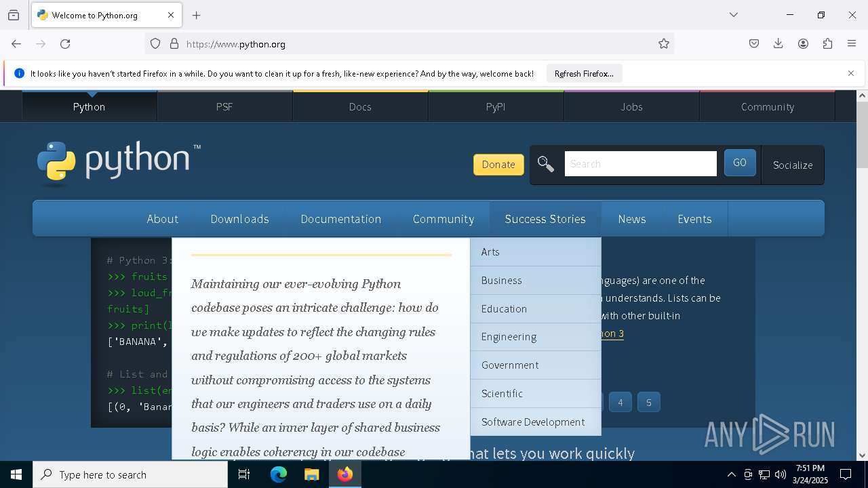Click the page scrollbar down arrow

862,455
